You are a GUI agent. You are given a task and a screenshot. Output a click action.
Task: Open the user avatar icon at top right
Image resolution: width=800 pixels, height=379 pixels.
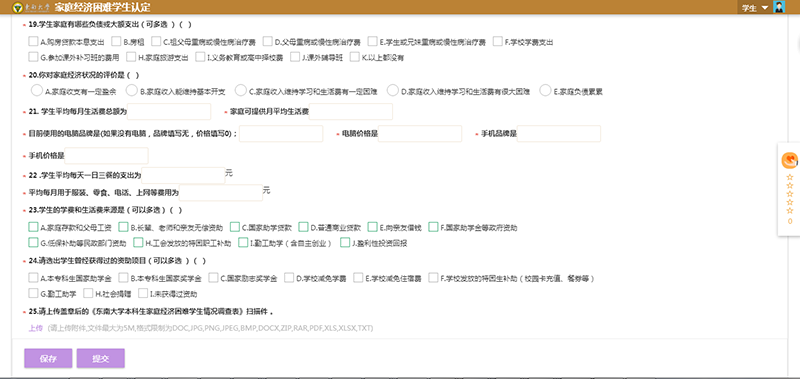pos(779,7)
